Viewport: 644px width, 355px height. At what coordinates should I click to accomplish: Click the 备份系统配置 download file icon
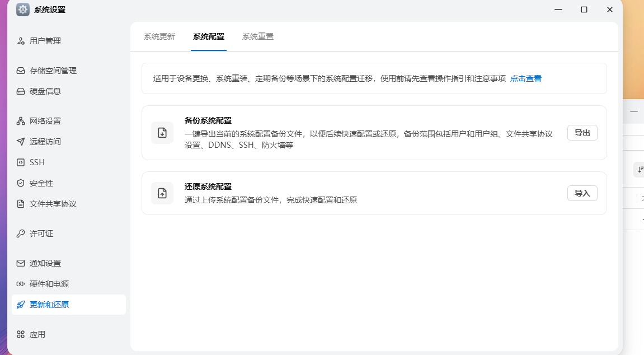pyautogui.click(x=162, y=133)
